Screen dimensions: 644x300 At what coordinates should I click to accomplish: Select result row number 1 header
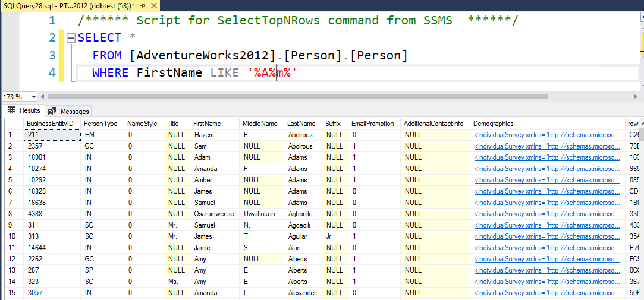14,135
